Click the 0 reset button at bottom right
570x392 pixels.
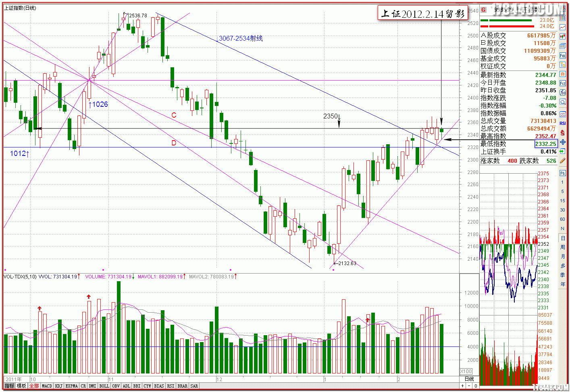tap(476, 386)
